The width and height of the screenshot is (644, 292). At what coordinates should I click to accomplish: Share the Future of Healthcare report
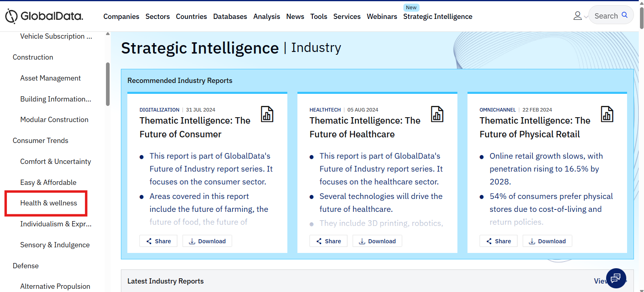pyautogui.click(x=328, y=241)
